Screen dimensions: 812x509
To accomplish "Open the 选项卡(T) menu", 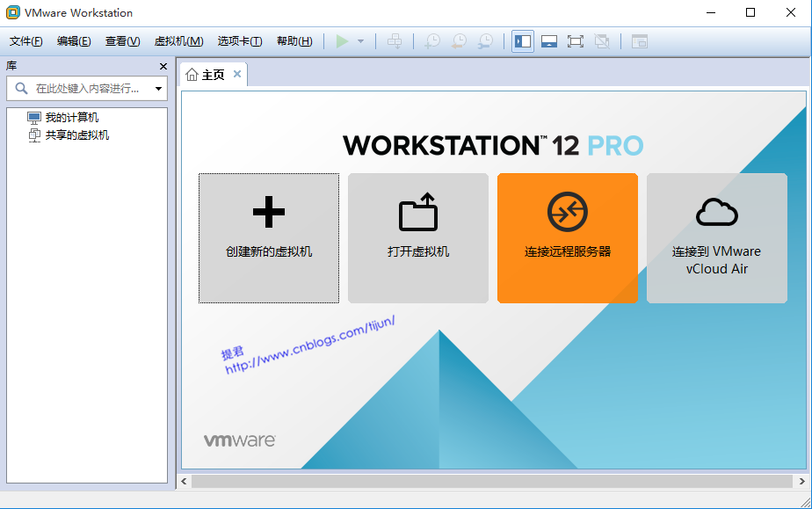I will 240,41.
